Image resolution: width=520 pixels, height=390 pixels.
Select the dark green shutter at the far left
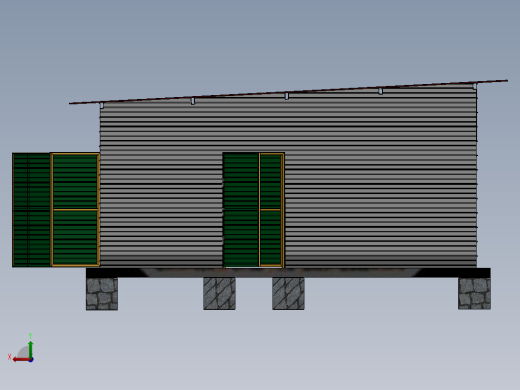pos(31,210)
